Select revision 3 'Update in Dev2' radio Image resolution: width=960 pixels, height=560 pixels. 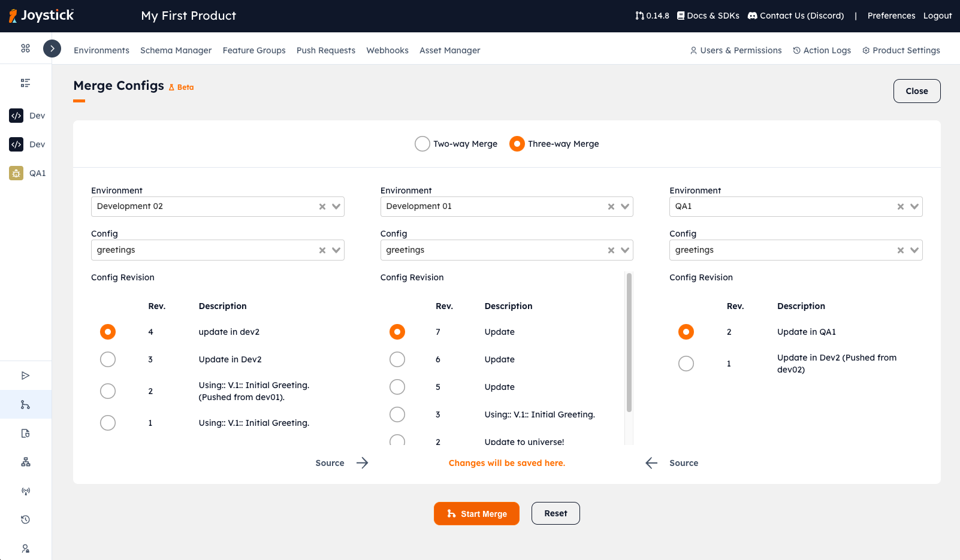(108, 359)
